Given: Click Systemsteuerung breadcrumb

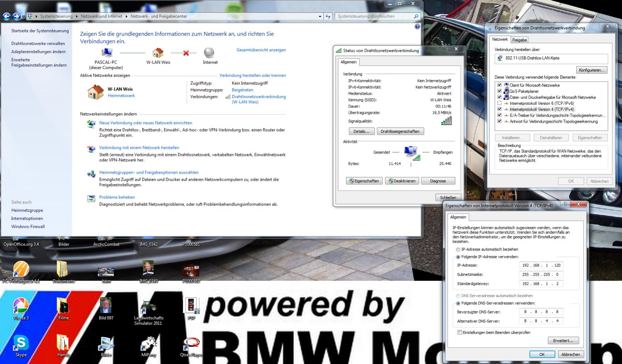Looking at the screenshot, I should tap(56, 16).
